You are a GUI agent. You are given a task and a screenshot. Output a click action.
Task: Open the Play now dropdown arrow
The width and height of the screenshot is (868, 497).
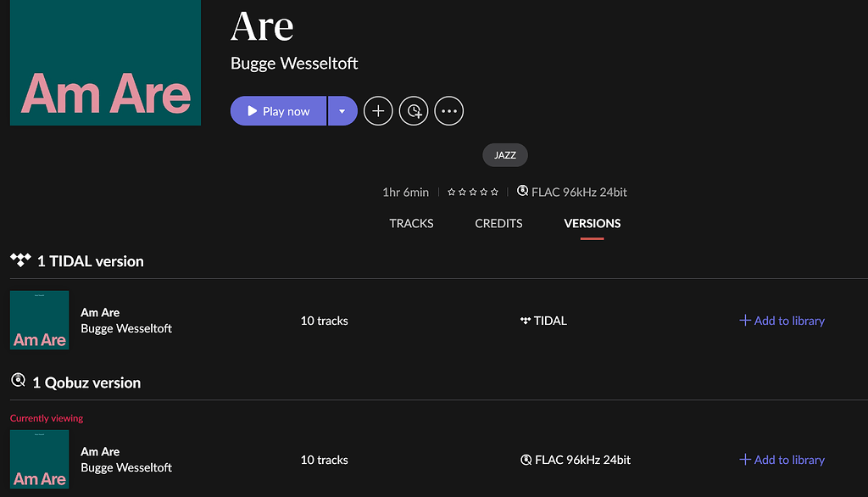pos(342,110)
